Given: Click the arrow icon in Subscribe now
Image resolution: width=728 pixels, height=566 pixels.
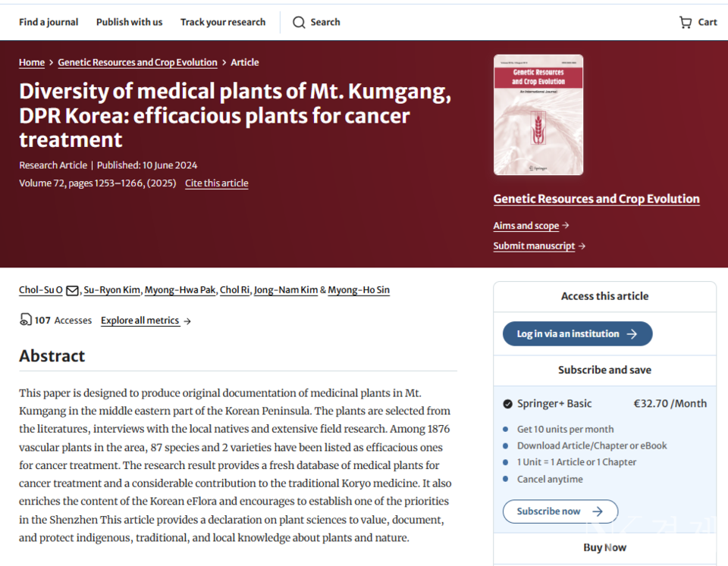Looking at the screenshot, I should pos(598,511).
